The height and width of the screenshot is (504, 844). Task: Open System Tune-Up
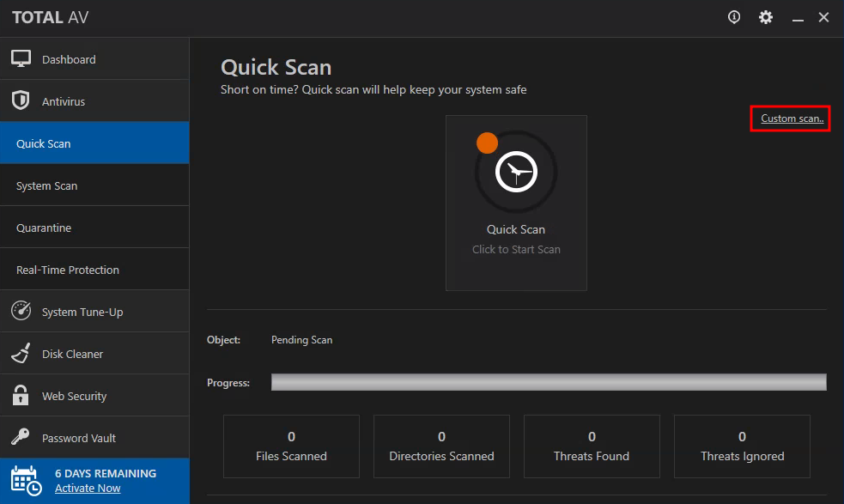click(x=94, y=311)
